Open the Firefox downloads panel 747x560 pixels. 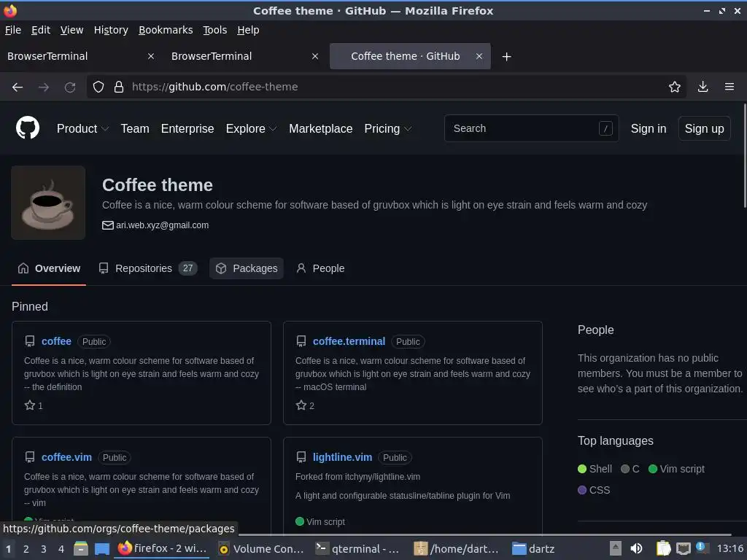pos(703,87)
